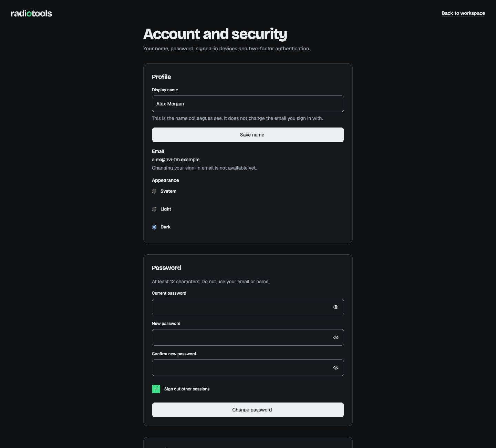
Task: Select the System appearance option
Action: tap(154, 191)
